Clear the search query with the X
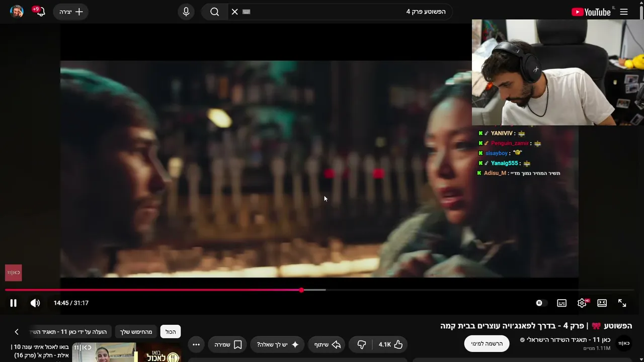 coord(234,12)
